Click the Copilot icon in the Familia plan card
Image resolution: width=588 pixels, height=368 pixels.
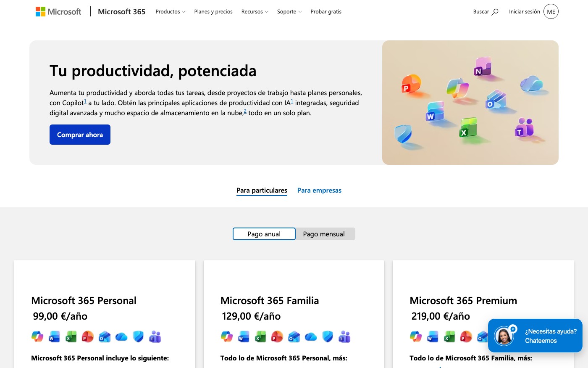(x=227, y=336)
